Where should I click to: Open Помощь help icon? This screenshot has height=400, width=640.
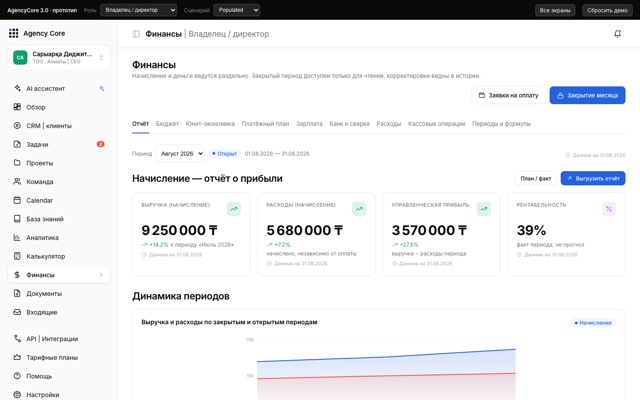point(17,376)
